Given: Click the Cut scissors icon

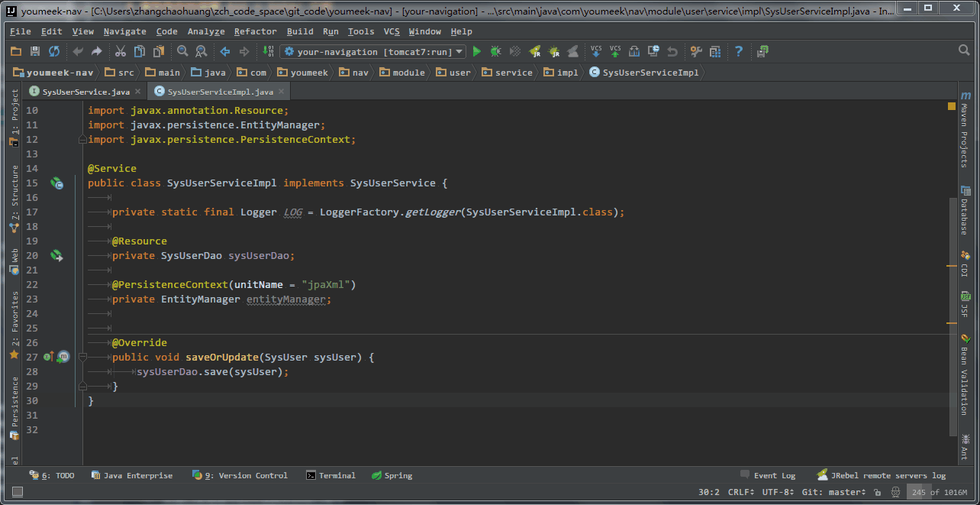Looking at the screenshot, I should coord(121,51).
